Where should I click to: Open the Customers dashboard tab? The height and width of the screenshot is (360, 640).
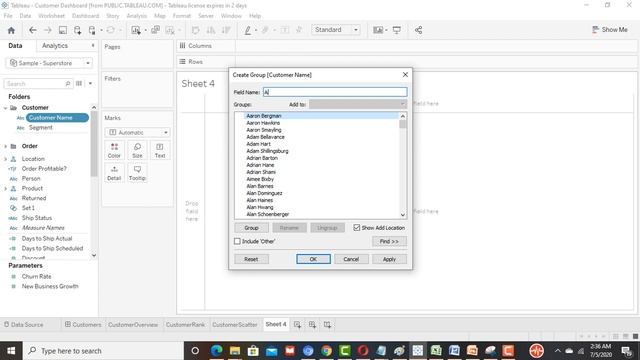(x=83, y=325)
